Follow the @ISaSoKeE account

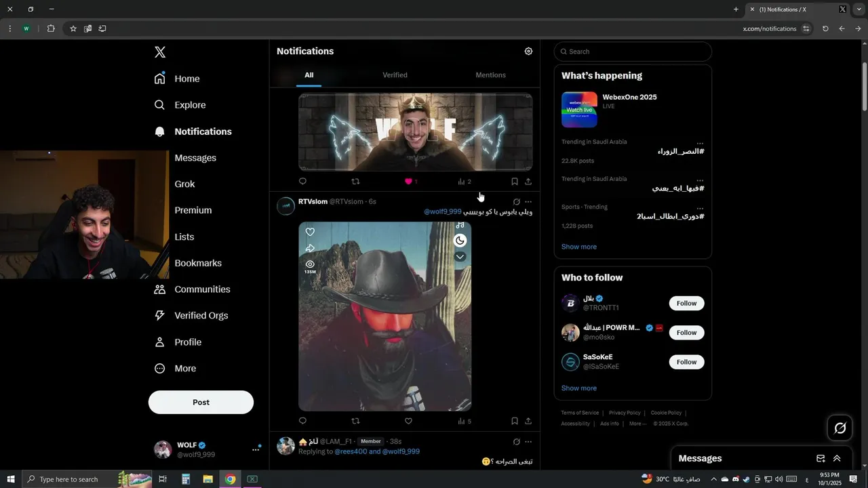point(686,362)
